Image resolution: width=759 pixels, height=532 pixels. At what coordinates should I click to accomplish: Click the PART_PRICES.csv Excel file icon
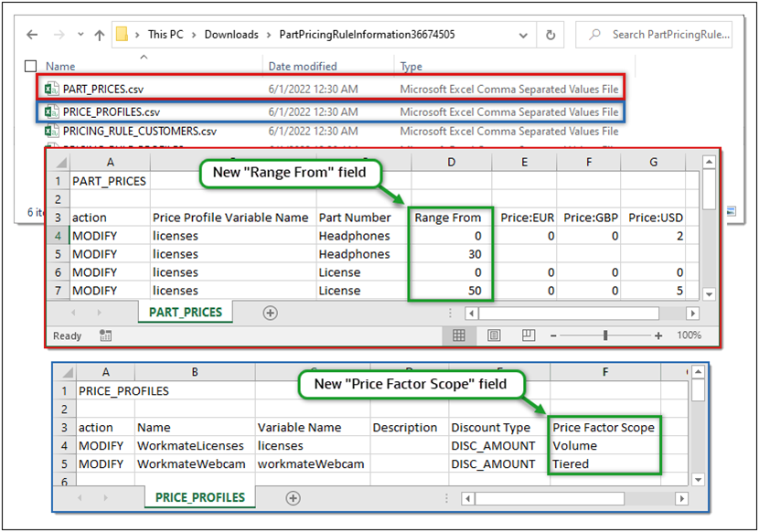click(51, 89)
